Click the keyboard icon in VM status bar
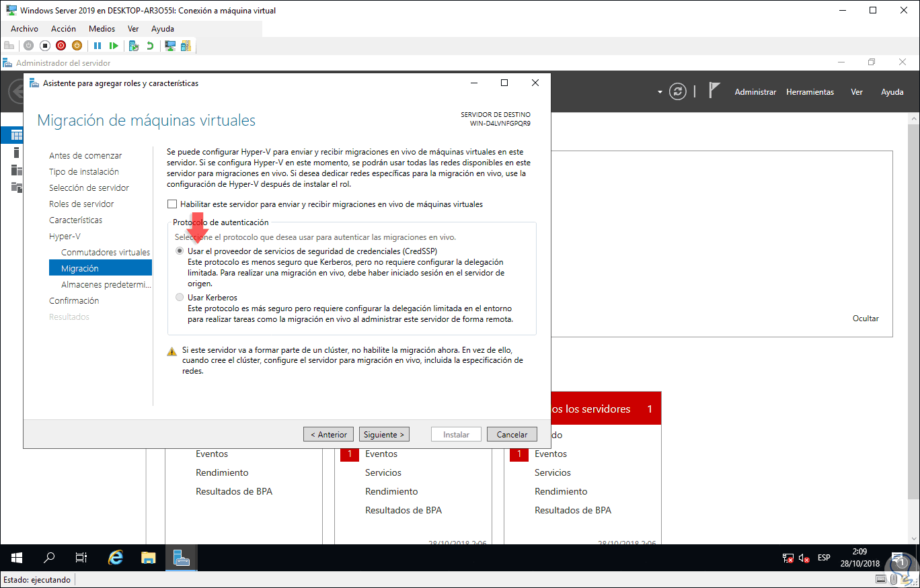920x588 pixels. click(x=881, y=579)
